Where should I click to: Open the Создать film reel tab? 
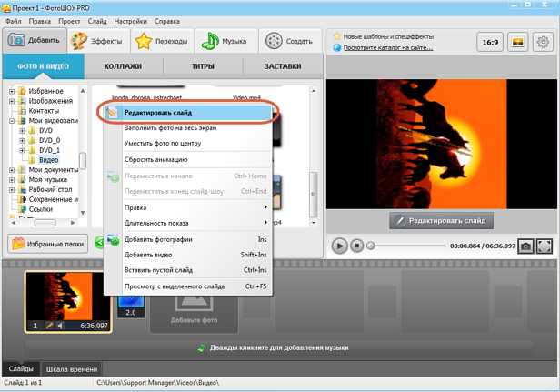point(290,41)
